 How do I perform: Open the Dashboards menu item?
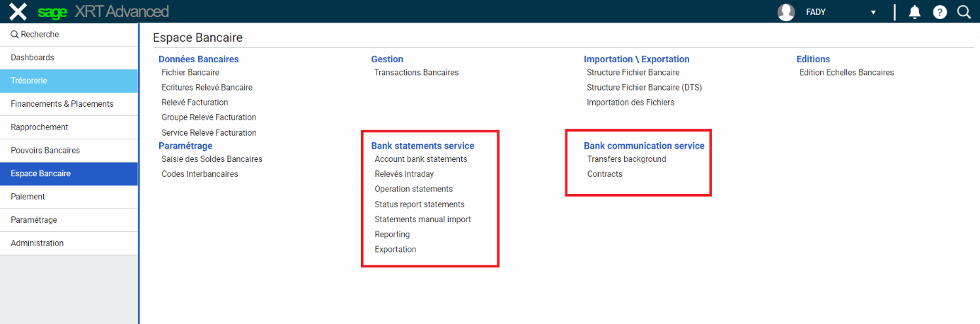tap(33, 57)
